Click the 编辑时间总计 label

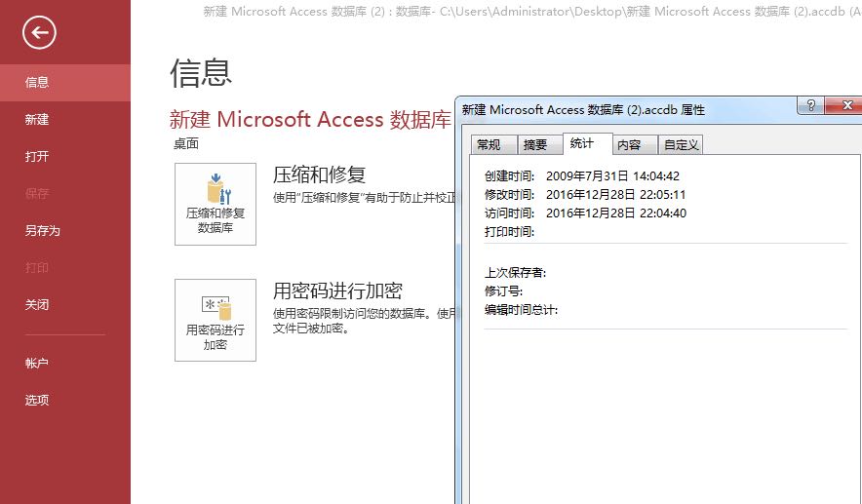pyautogui.click(x=521, y=310)
